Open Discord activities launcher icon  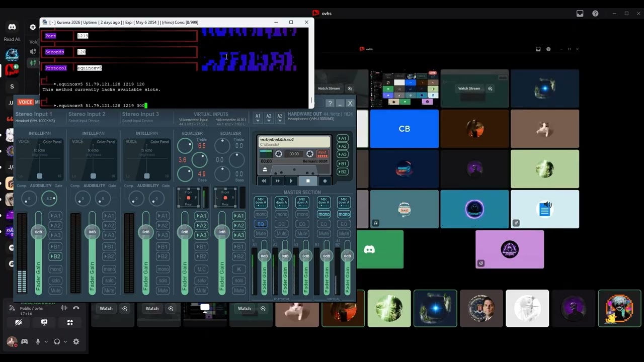(x=70, y=322)
